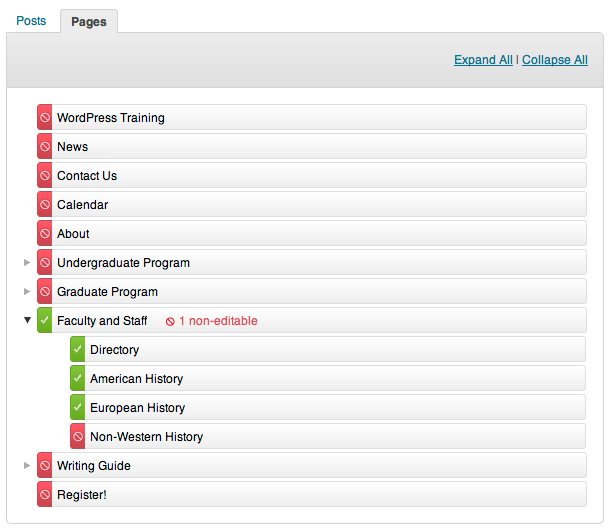Switch to the Posts tab
Screen dimensions: 609x528
click(x=31, y=21)
